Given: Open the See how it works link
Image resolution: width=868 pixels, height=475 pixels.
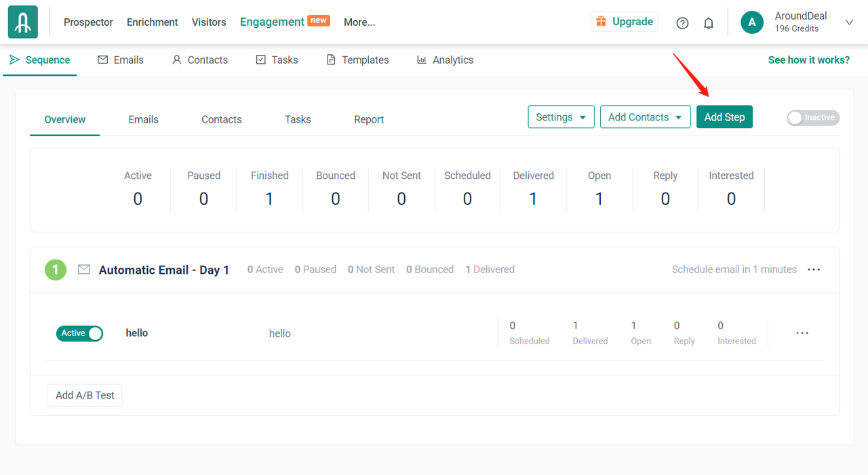Looking at the screenshot, I should tap(808, 60).
